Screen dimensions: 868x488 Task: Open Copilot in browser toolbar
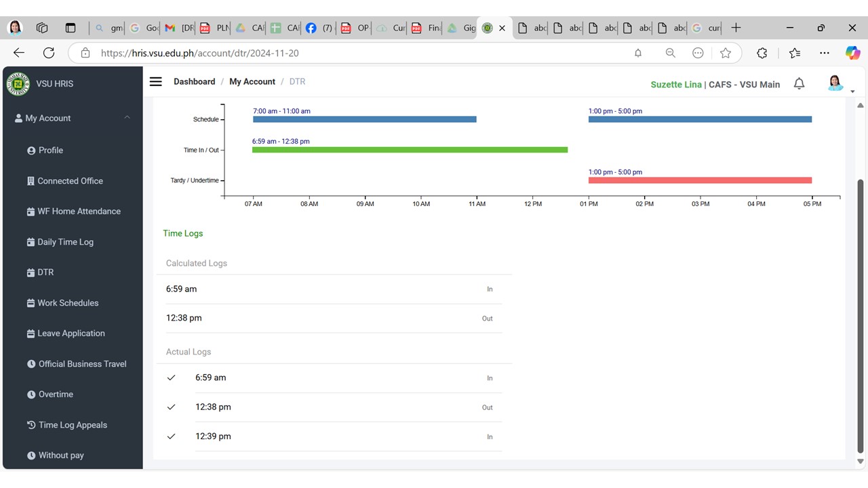pyautogui.click(x=852, y=53)
